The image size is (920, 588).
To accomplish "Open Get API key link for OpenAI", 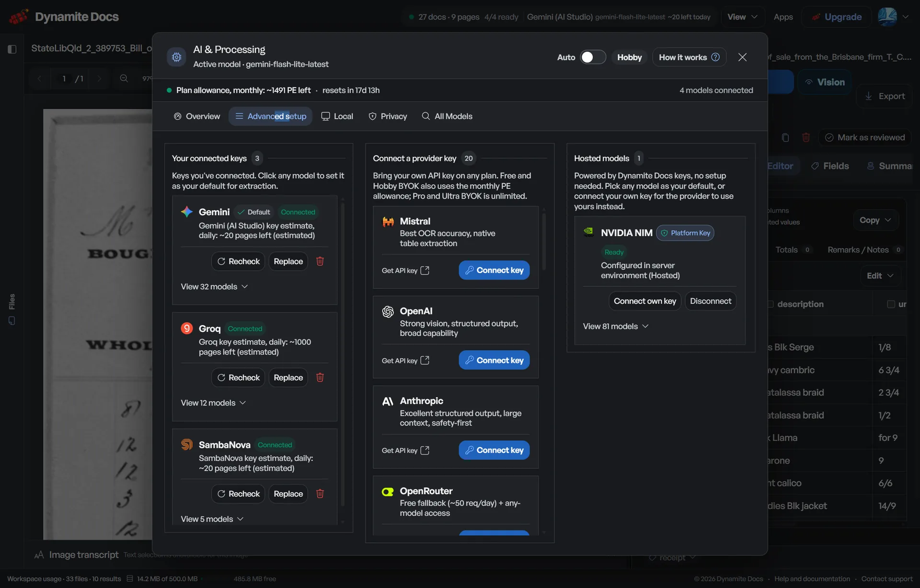I will tap(405, 361).
